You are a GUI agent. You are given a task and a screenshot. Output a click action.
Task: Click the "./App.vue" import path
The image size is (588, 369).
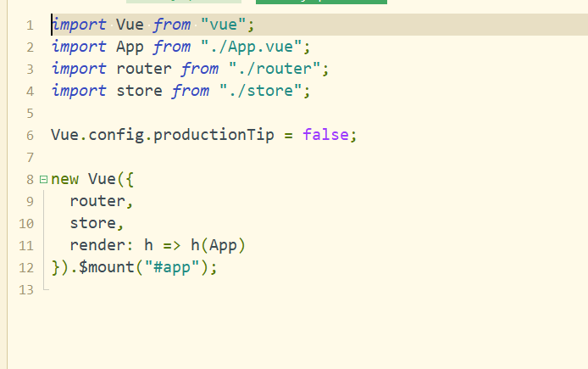click(x=252, y=47)
